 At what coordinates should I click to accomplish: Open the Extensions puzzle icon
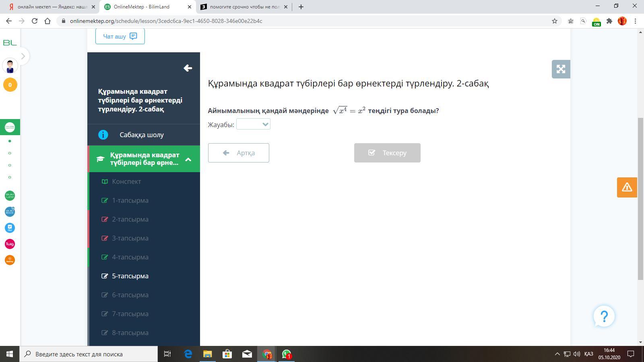coord(609,21)
